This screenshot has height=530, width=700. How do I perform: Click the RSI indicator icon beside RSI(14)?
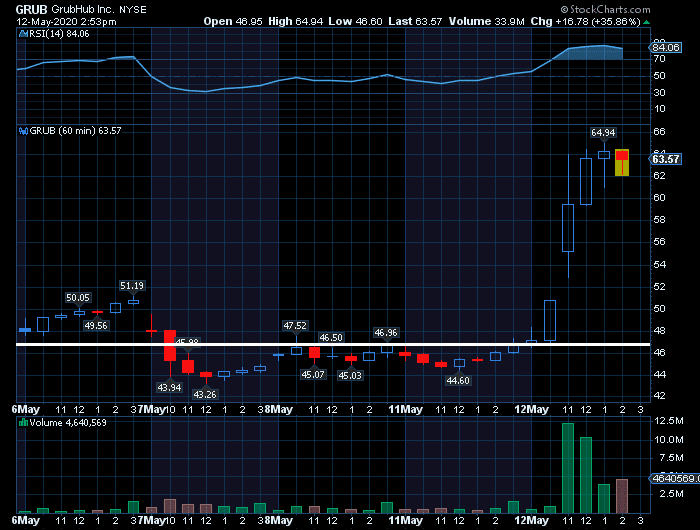tap(23, 33)
